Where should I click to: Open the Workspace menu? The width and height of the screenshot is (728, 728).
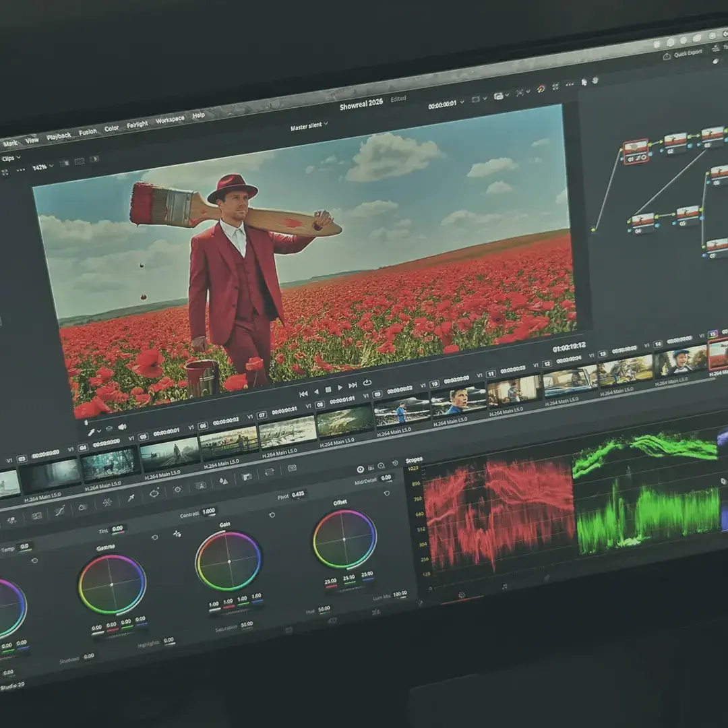pyautogui.click(x=170, y=120)
